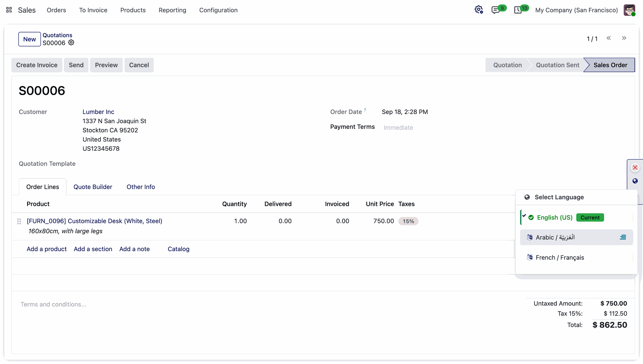This screenshot has width=643, height=364.
Task: Open the user avatar menu
Action: point(629,10)
